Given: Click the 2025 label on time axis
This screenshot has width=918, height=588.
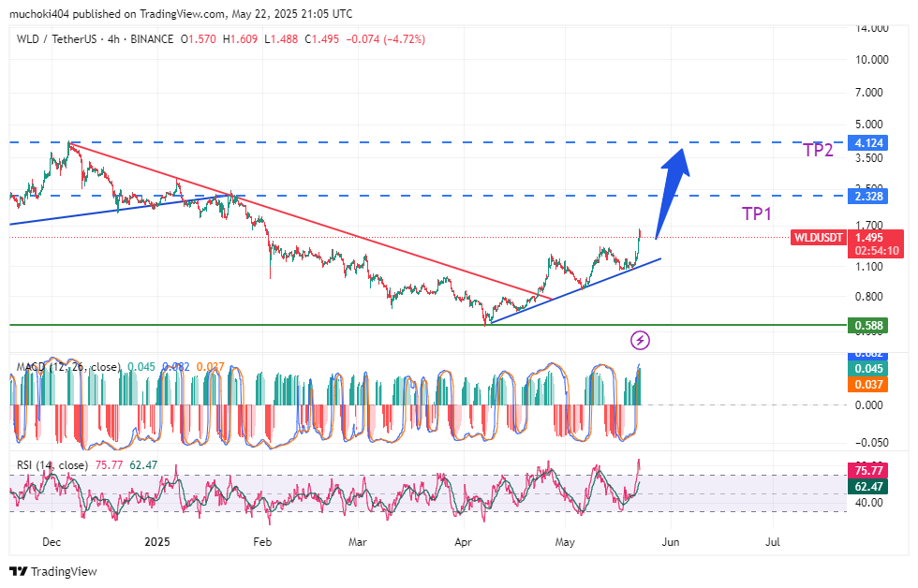Looking at the screenshot, I should (x=157, y=542).
